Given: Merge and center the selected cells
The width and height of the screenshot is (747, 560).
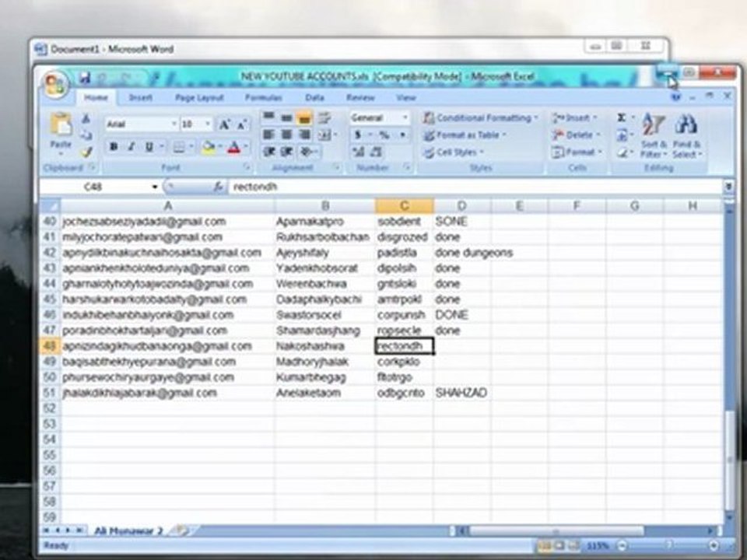Looking at the screenshot, I should coord(324,135).
